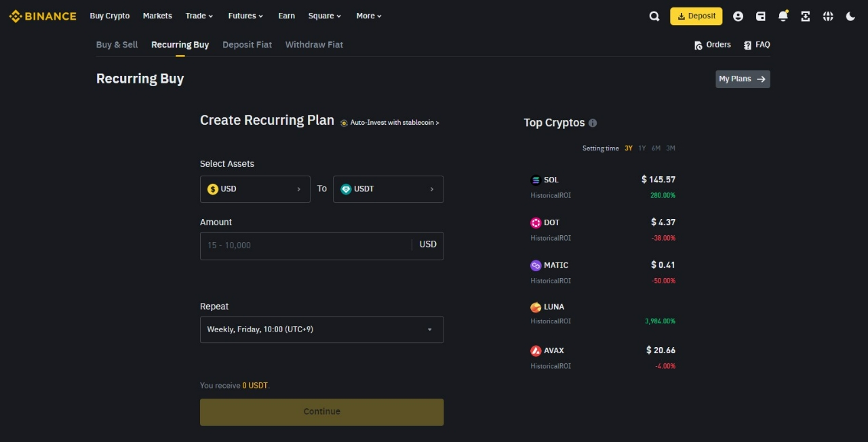Switch to the Deposit Fiat tab
868x442 pixels.
coord(247,45)
